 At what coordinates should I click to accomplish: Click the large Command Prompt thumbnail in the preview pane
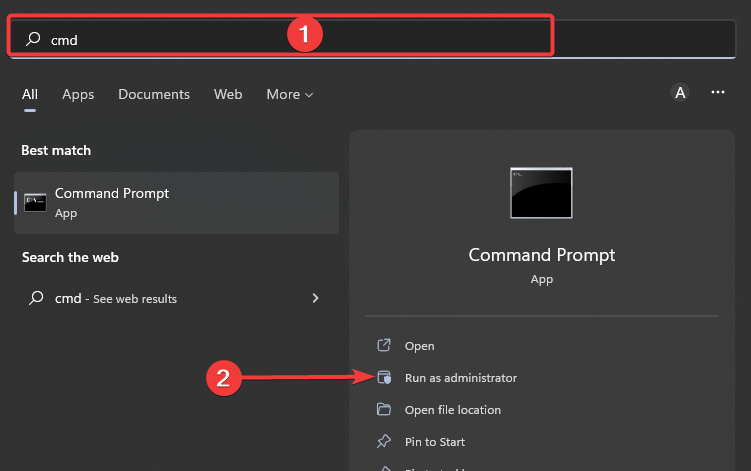click(541, 193)
